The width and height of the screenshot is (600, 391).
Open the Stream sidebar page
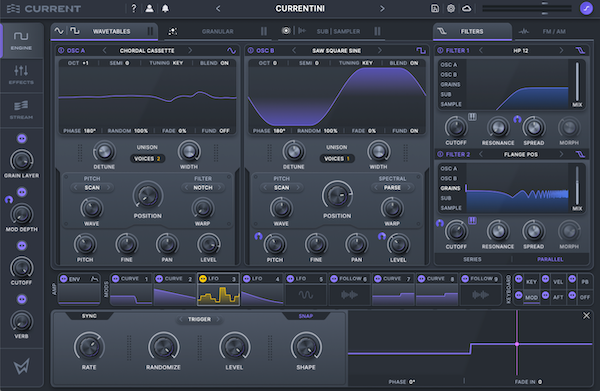pos(21,110)
